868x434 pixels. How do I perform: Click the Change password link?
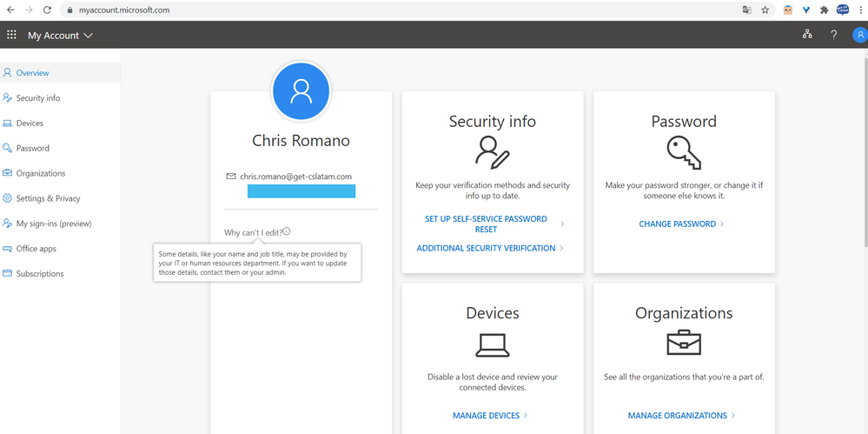point(677,224)
